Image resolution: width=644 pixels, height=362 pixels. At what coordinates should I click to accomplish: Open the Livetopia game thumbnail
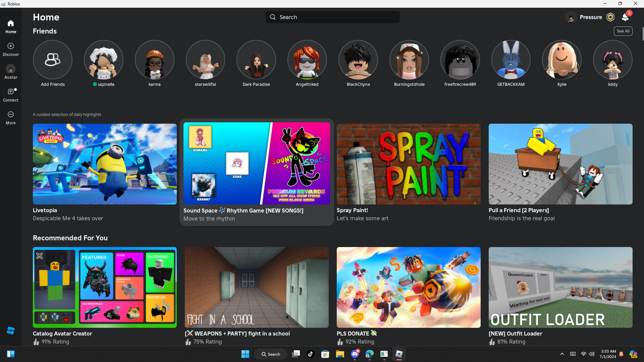click(x=105, y=164)
